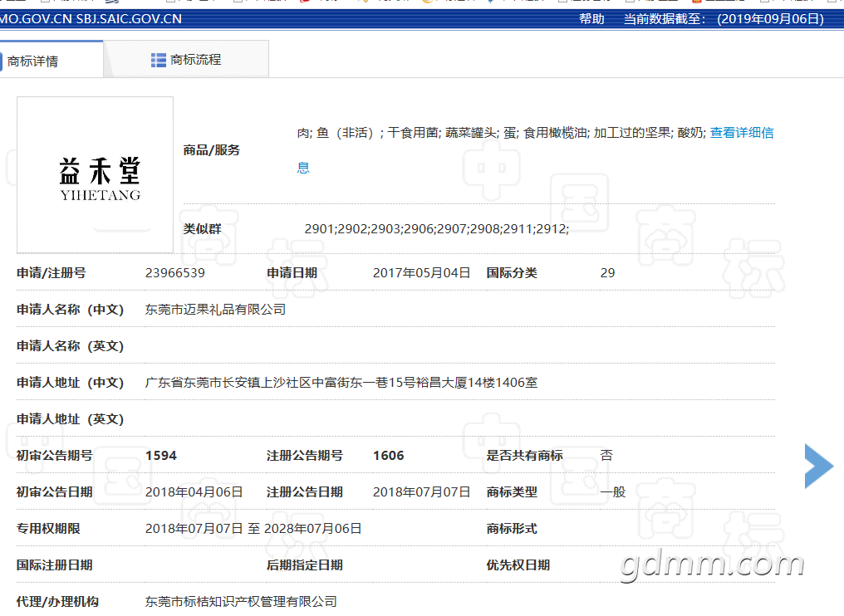Click the 专用权期限 label
844x616 pixels.
click(48, 529)
